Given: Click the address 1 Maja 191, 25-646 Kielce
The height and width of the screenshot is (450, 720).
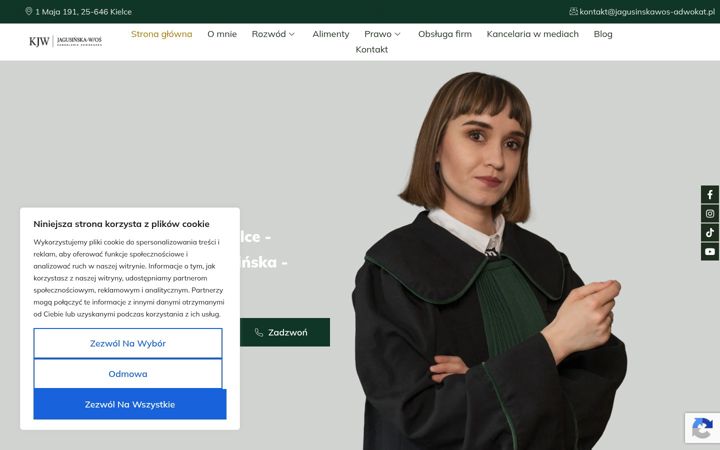Looking at the screenshot, I should click(83, 12).
